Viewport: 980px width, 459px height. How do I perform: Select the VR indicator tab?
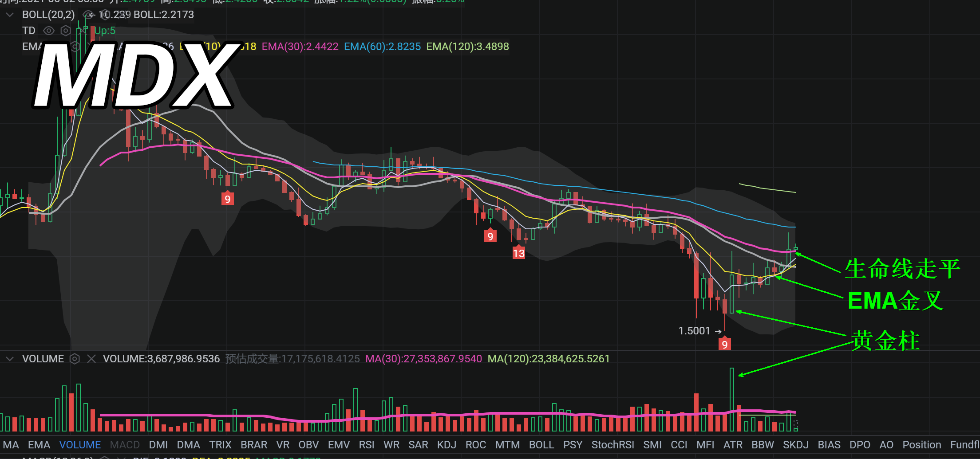pyautogui.click(x=283, y=445)
